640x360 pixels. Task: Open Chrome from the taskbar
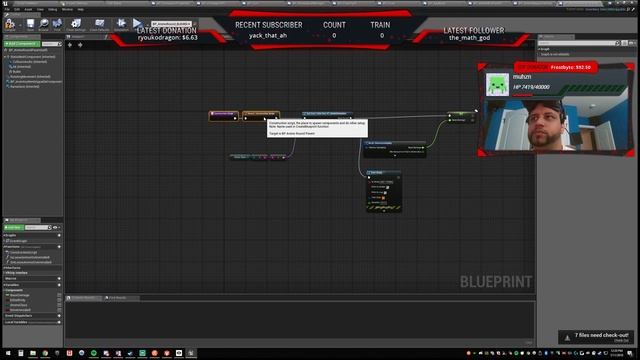click(45, 353)
